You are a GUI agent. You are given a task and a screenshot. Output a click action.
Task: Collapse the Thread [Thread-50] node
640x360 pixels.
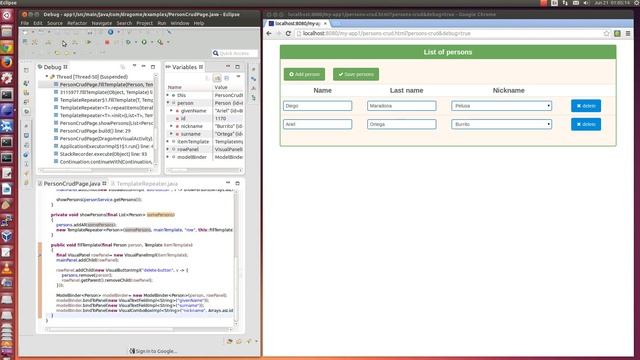click(47, 77)
